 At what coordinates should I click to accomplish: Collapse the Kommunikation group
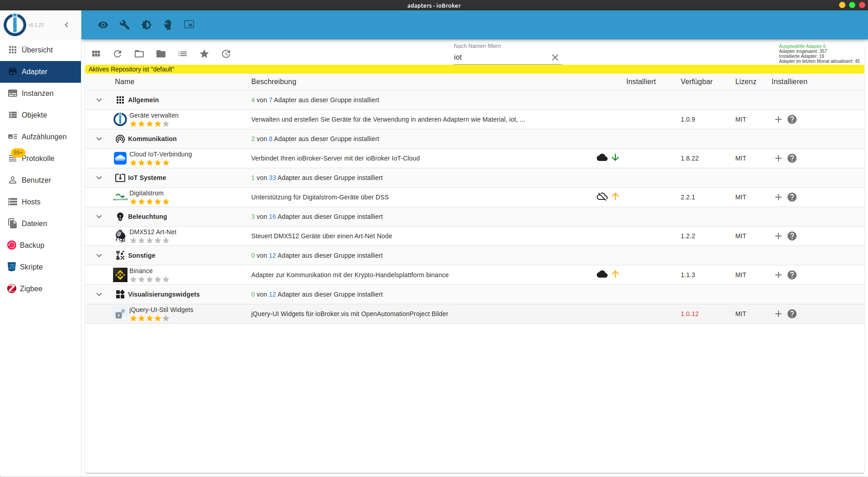tap(99, 139)
